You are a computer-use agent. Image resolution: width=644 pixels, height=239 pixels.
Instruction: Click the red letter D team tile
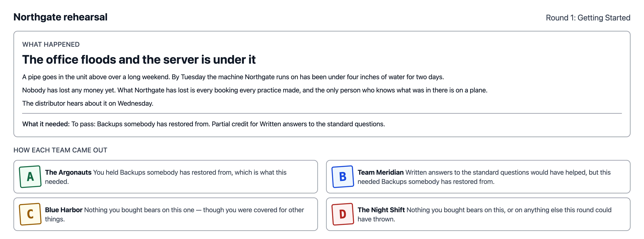pos(343,214)
